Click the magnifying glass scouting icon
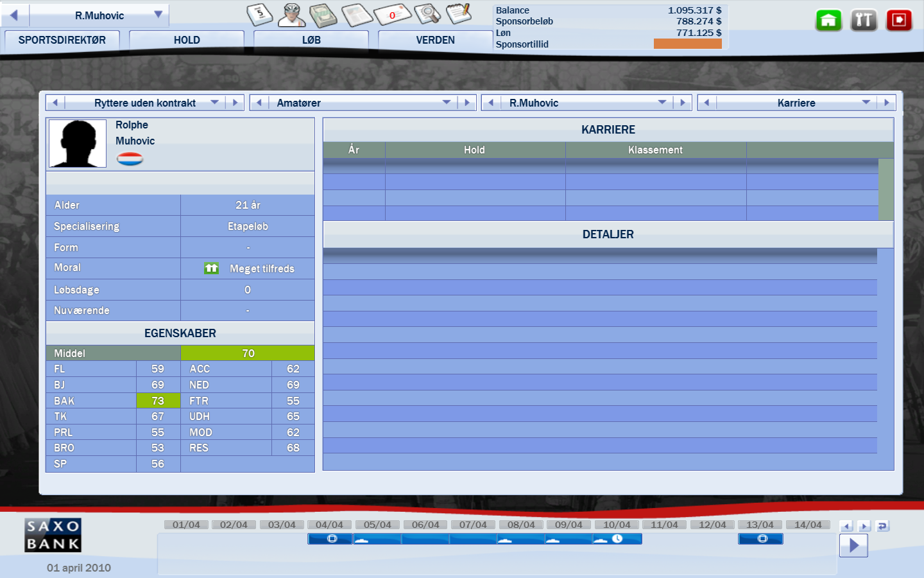The height and width of the screenshot is (578, 924). point(427,14)
